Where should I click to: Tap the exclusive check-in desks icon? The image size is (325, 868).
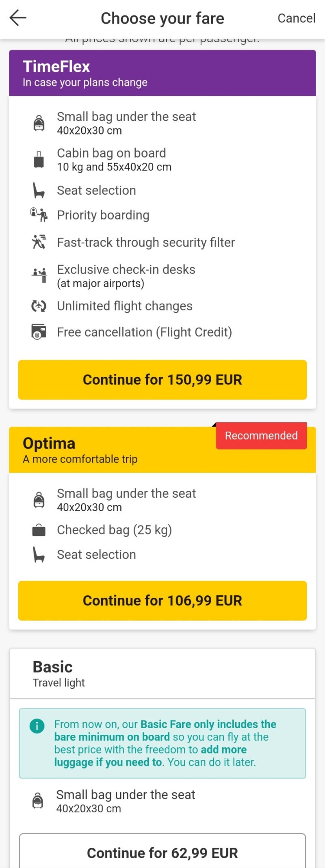39,275
